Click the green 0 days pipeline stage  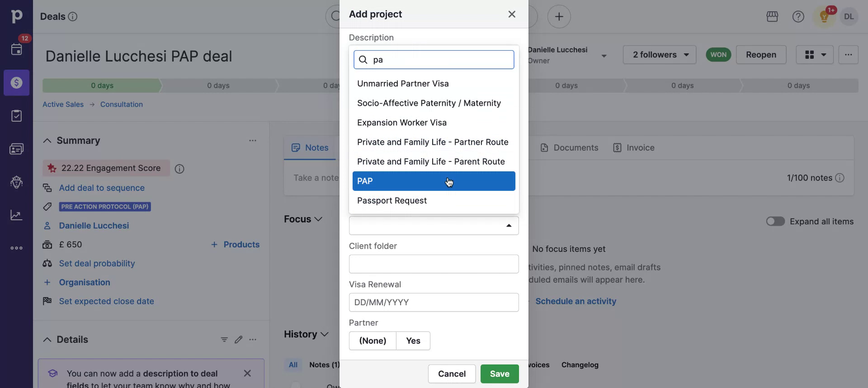pos(102,85)
